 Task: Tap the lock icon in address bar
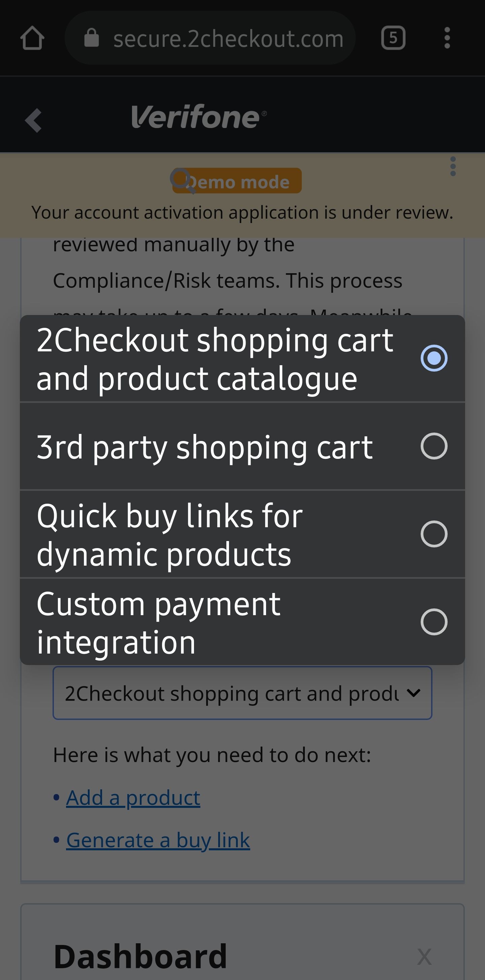(91, 38)
